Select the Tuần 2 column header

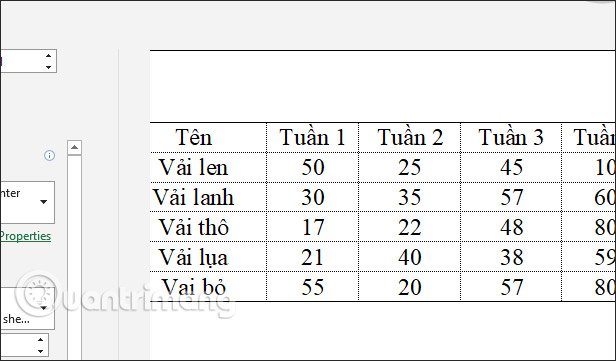point(410,137)
